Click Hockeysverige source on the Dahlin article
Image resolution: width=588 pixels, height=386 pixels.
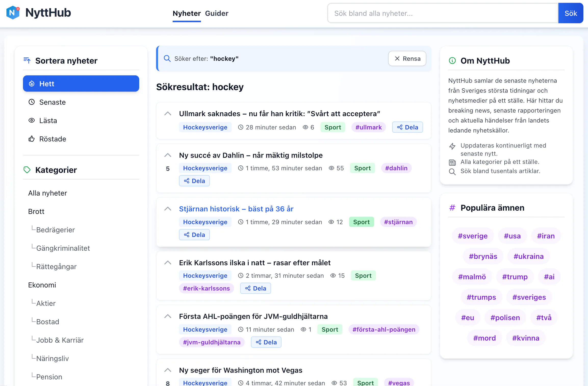(205, 168)
